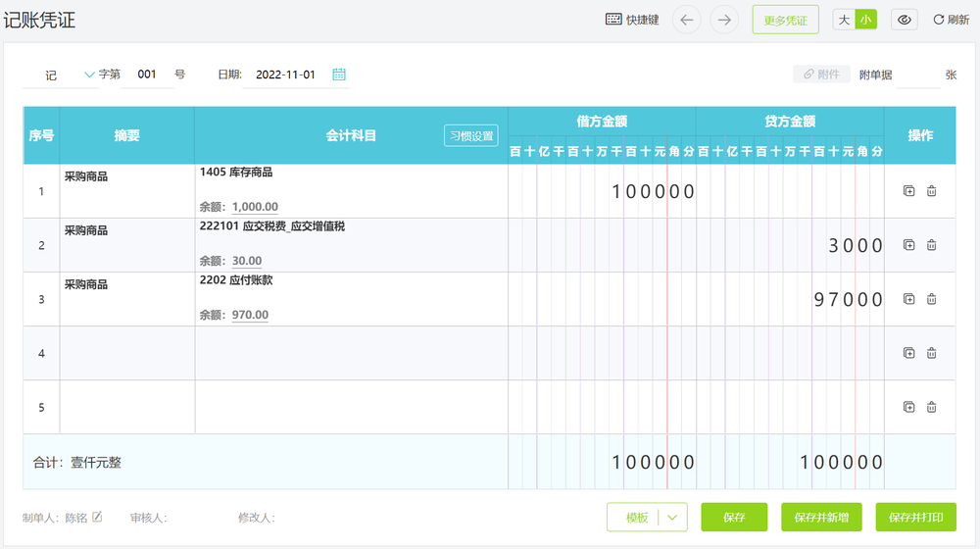The height and width of the screenshot is (549, 980).
Task: Click the 保存 button
Action: [734, 518]
